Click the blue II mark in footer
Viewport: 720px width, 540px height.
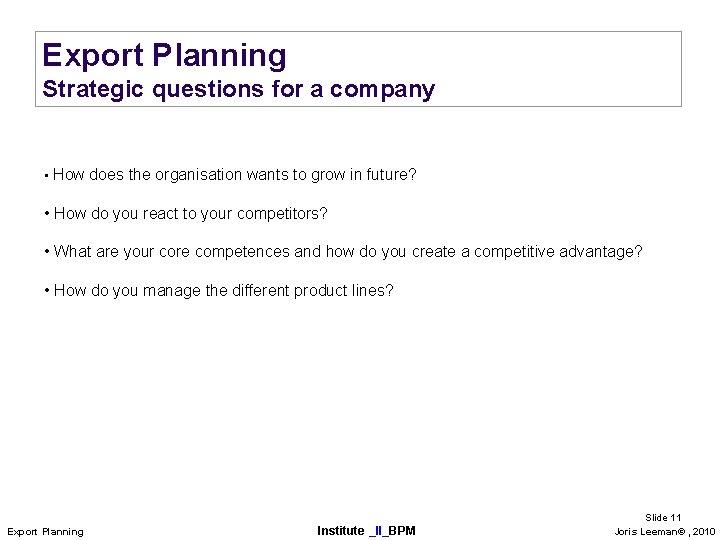pyautogui.click(x=378, y=531)
